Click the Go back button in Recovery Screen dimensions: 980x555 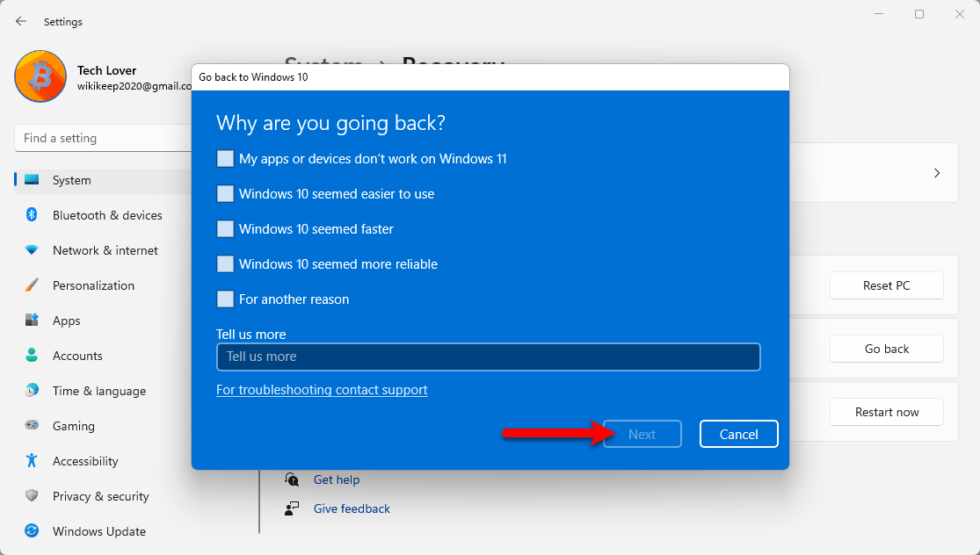pos(886,349)
